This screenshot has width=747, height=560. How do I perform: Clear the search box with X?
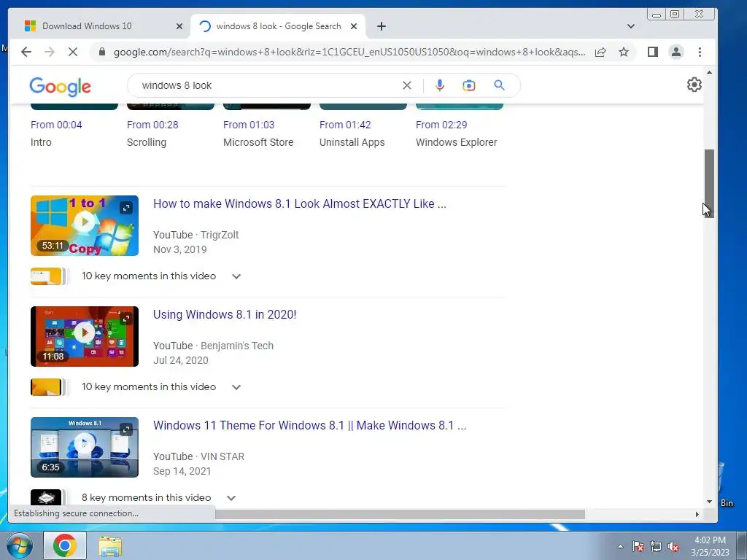(x=407, y=85)
